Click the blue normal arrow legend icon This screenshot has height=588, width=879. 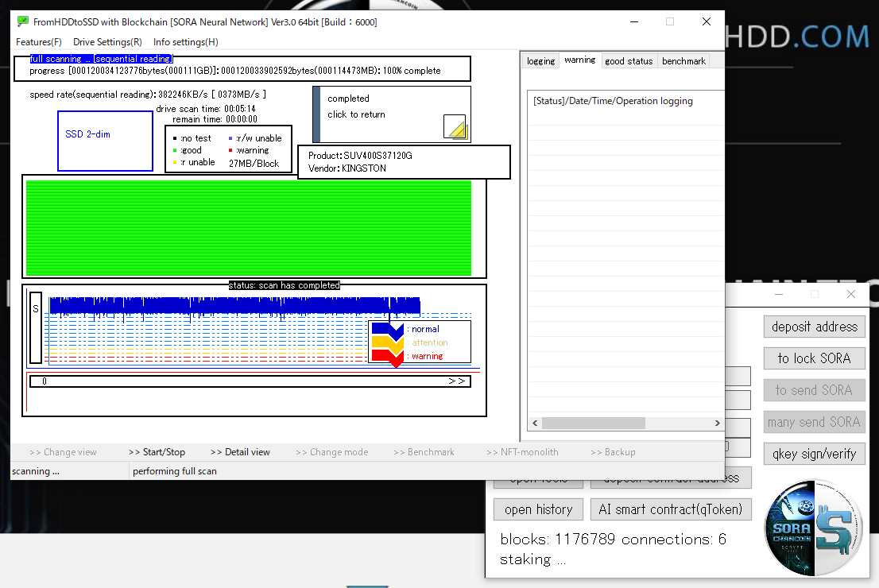(388, 330)
